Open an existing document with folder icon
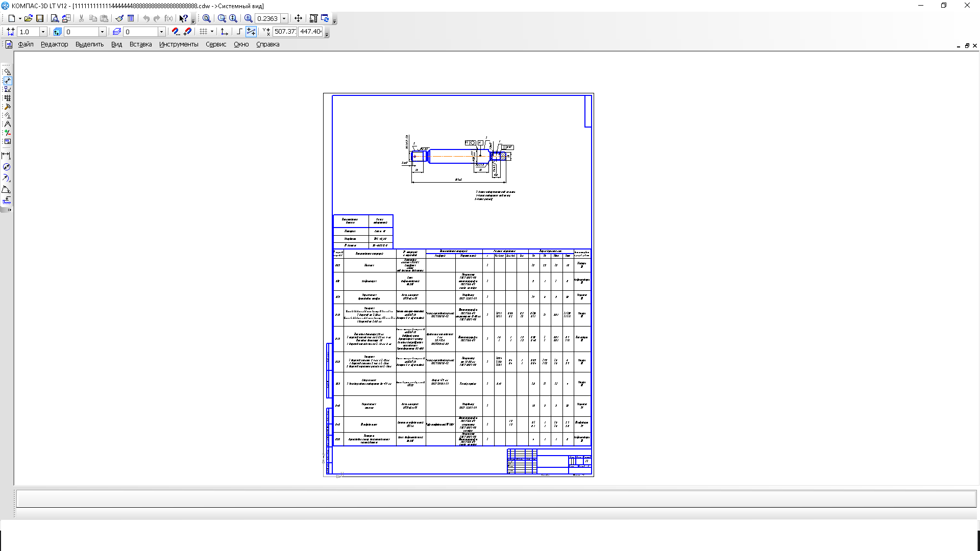The image size is (980, 551). click(x=29, y=18)
